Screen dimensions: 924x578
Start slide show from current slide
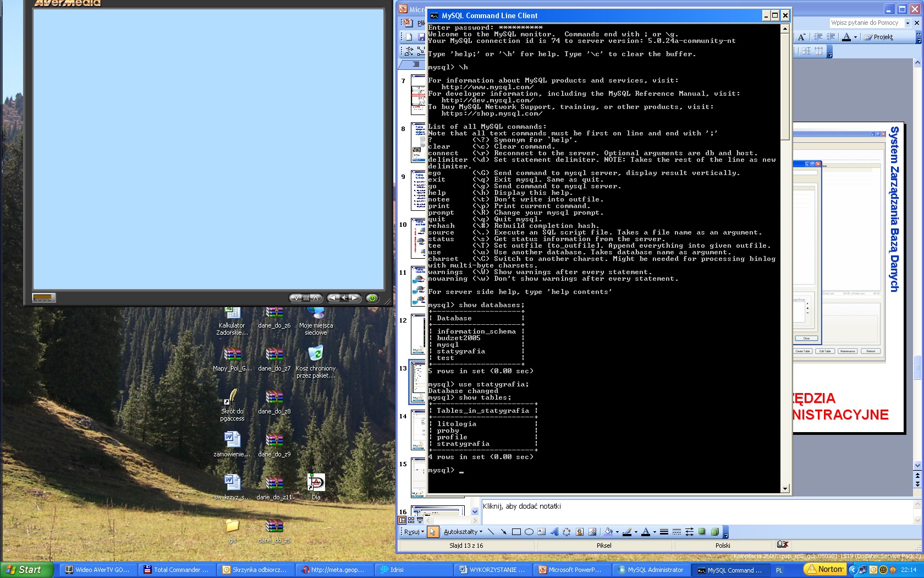pyautogui.click(x=420, y=520)
